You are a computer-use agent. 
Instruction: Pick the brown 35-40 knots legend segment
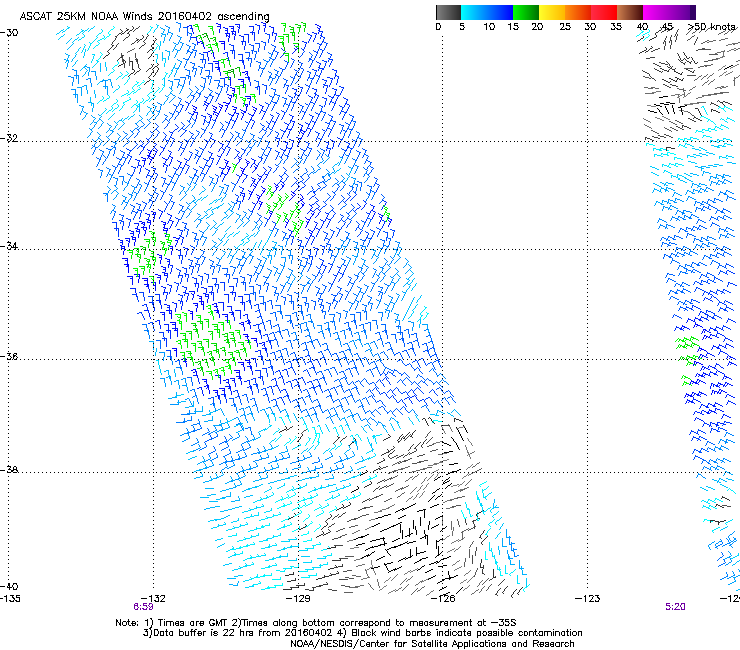630,12
